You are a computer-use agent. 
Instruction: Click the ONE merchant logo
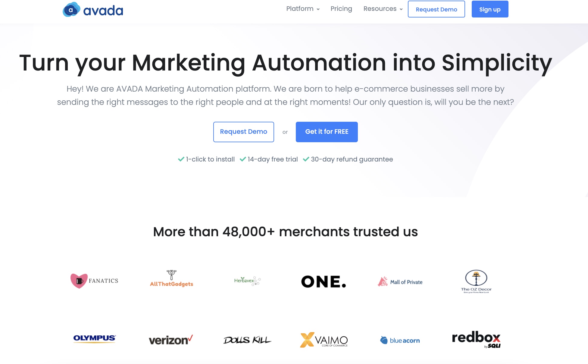(x=324, y=280)
